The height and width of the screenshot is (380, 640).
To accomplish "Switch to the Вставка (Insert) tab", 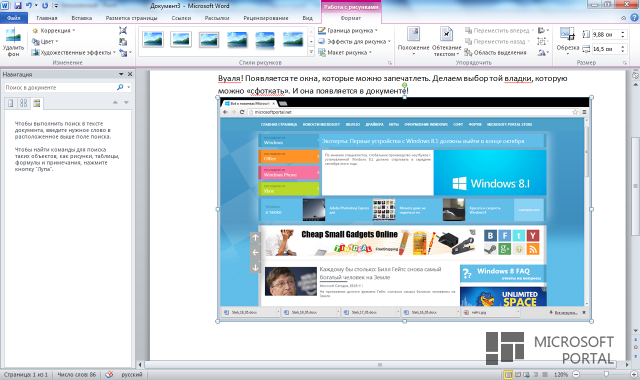I will (x=82, y=18).
